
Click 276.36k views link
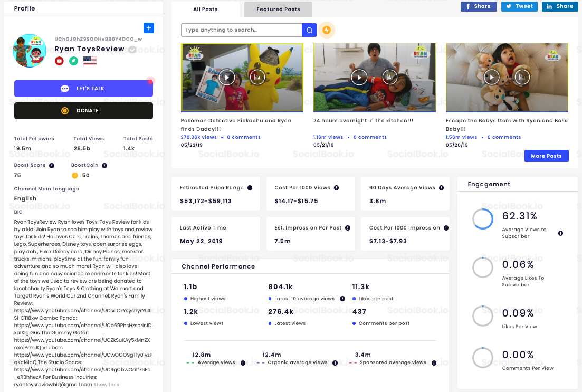(198, 137)
